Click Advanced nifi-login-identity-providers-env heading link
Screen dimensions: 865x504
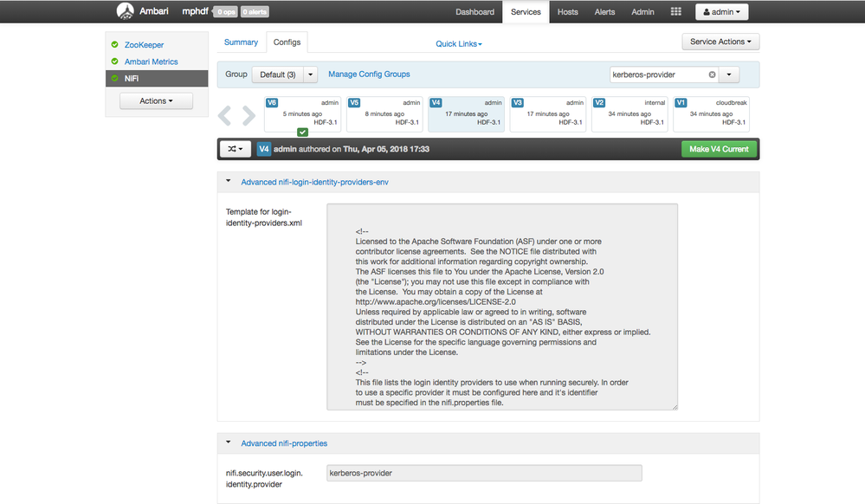pos(314,182)
